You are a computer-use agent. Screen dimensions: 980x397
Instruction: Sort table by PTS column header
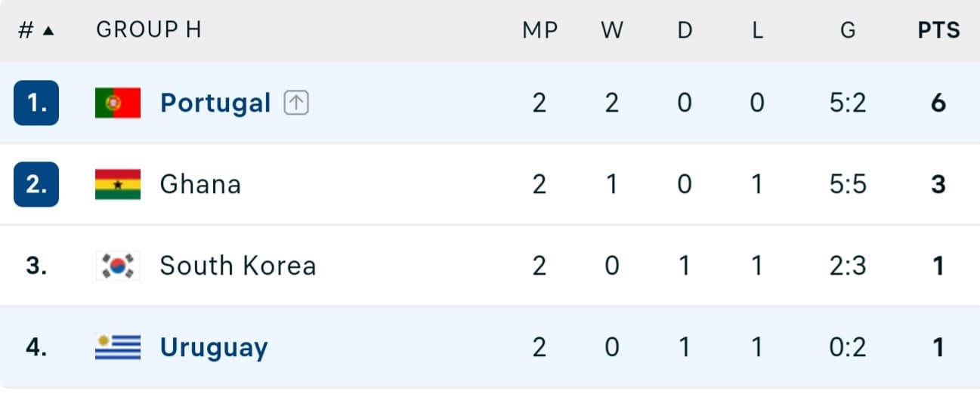click(938, 30)
